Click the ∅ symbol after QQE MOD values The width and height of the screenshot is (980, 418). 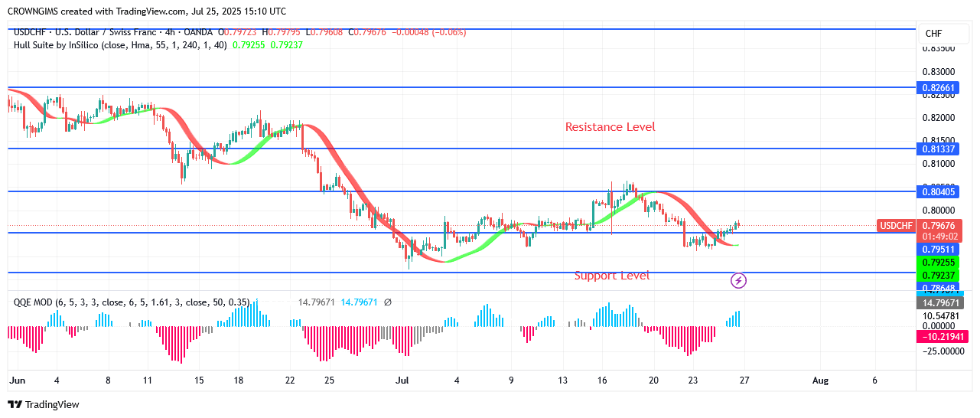pos(387,302)
